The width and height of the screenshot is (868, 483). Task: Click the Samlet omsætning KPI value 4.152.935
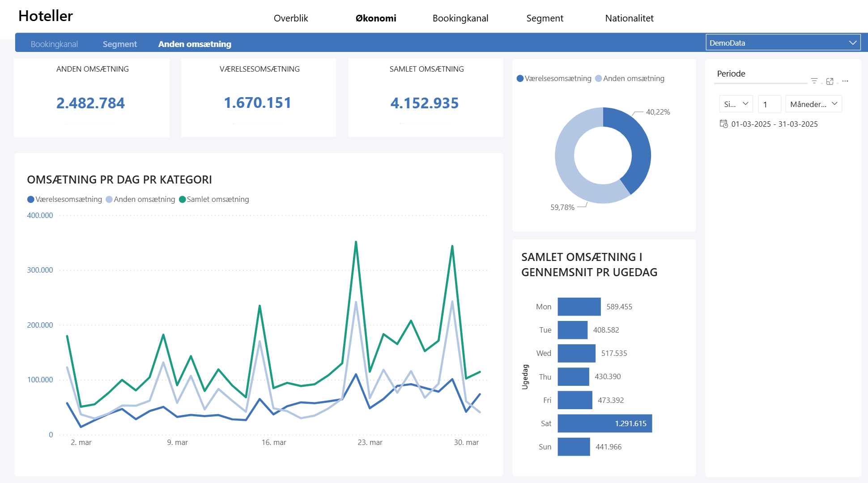pos(425,103)
